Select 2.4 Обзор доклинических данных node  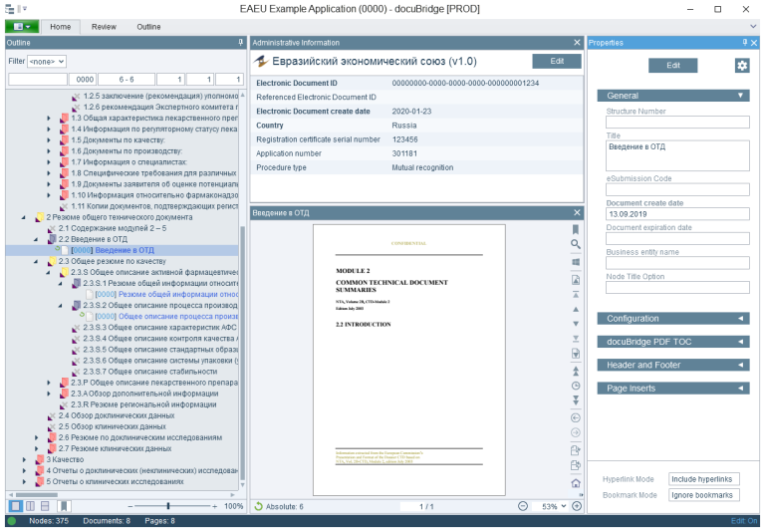pyautogui.click(x=117, y=415)
